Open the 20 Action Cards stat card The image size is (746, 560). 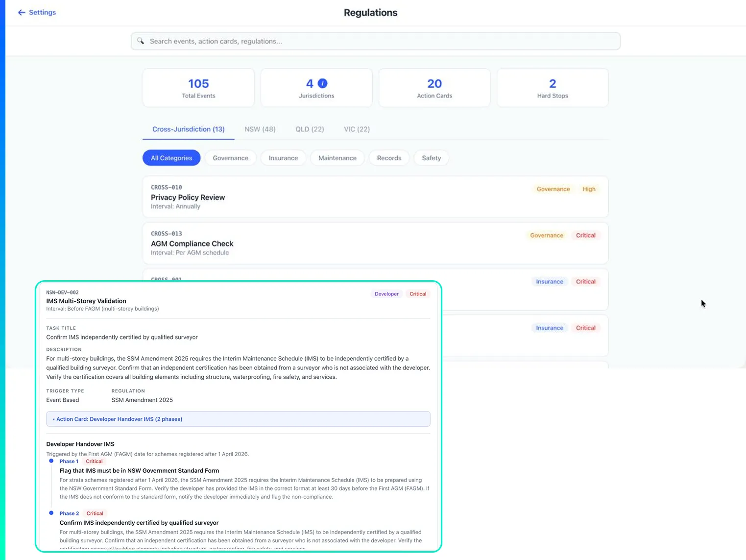[434, 88]
